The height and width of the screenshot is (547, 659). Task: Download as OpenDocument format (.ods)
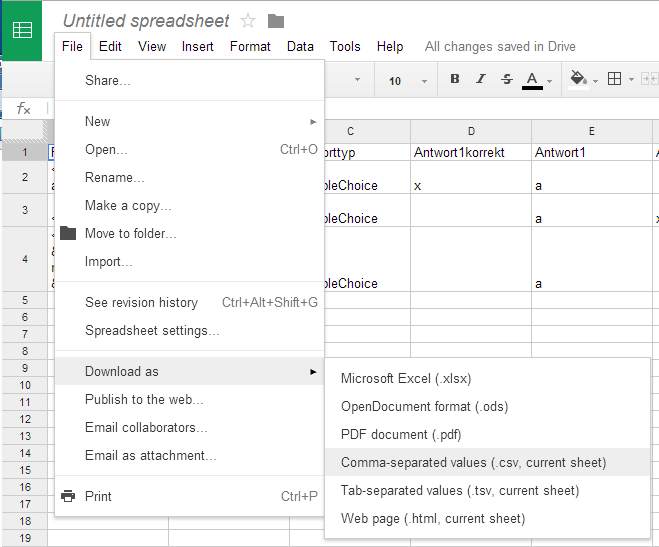coord(487,406)
